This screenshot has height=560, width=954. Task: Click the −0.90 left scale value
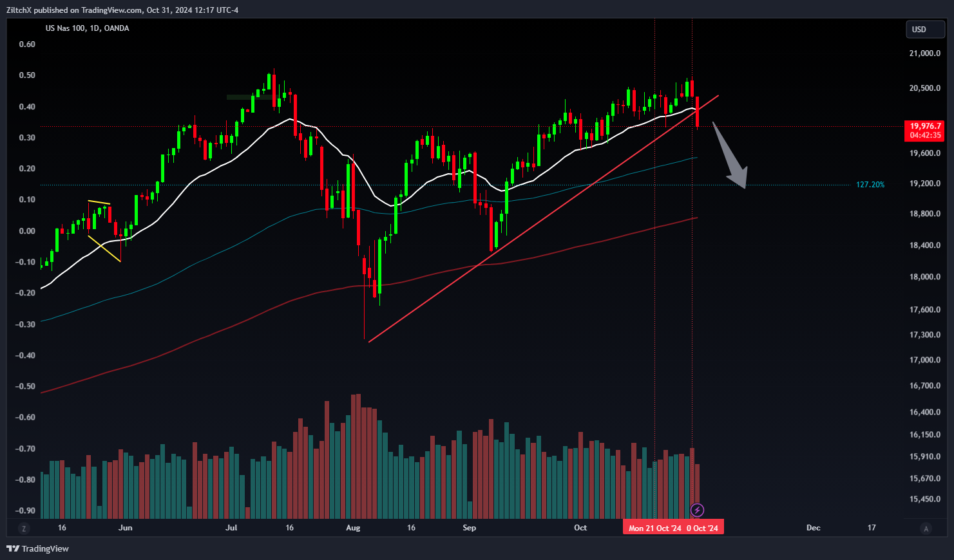pos(25,510)
